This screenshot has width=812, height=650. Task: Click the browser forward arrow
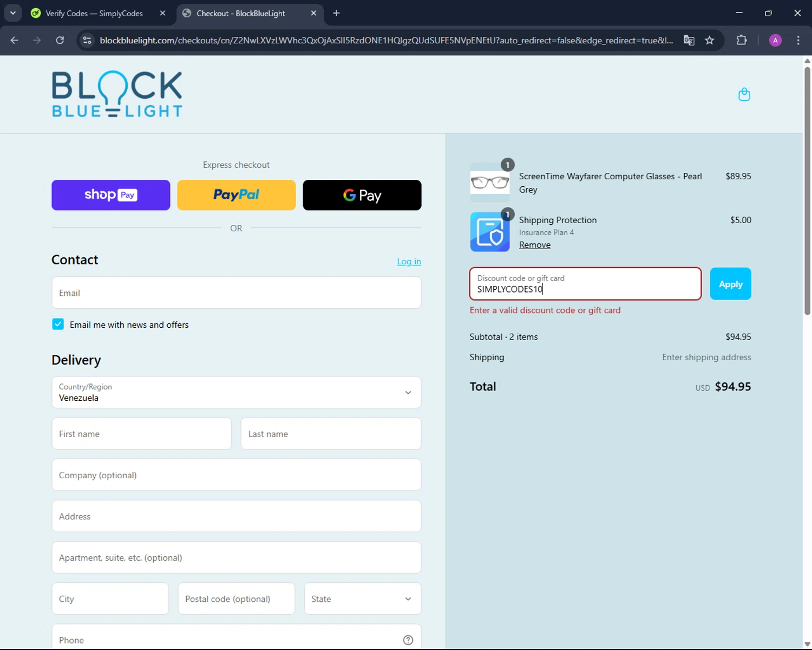(37, 40)
